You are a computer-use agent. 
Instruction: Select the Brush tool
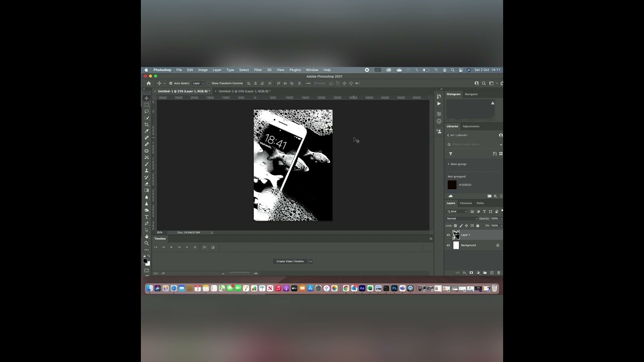point(147,164)
